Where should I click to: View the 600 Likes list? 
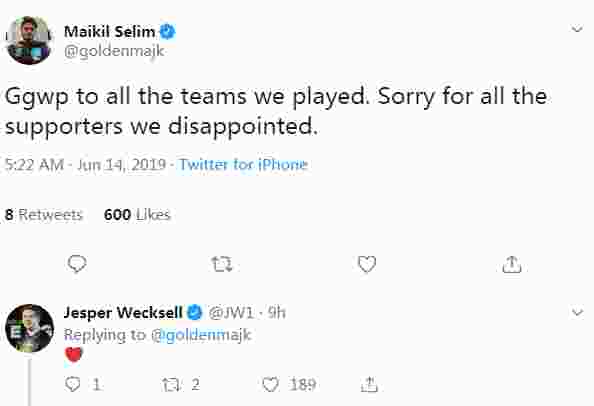pyautogui.click(x=137, y=215)
